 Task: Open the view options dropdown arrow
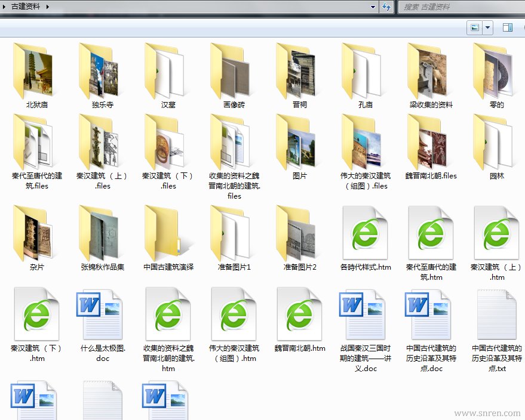tap(487, 27)
